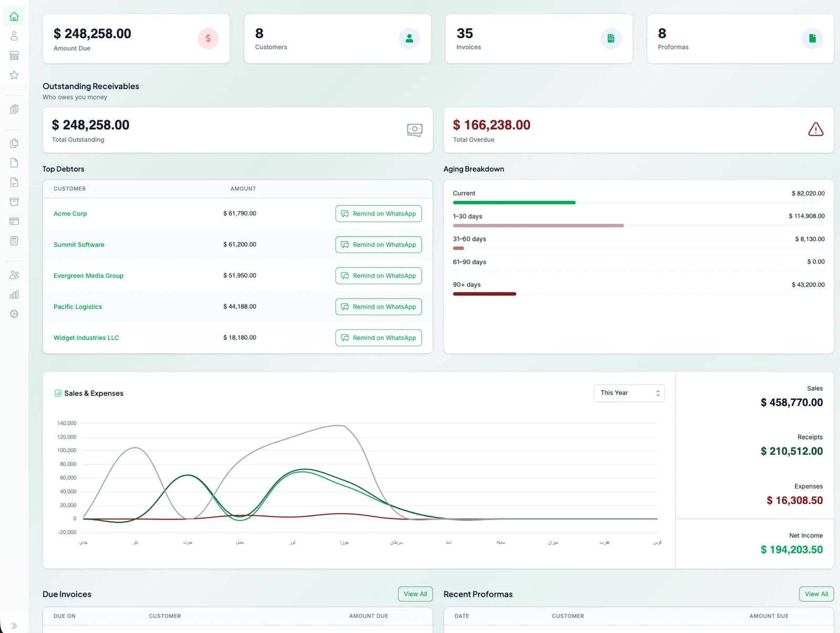The image size is (840, 633).
Task: Open the document with lines sidebar icon
Action: pyautogui.click(x=14, y=182)
